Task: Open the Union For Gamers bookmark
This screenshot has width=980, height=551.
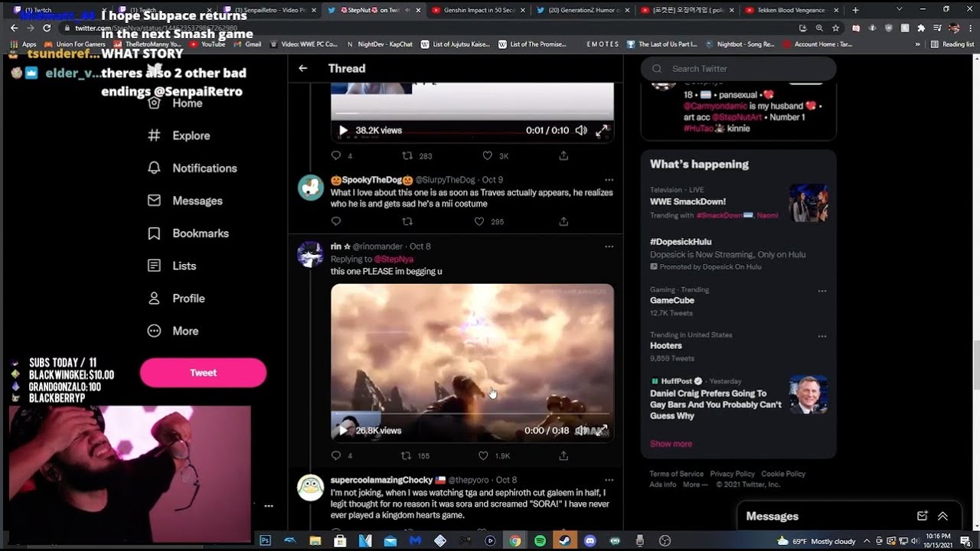Action: (x=74, y=44)
